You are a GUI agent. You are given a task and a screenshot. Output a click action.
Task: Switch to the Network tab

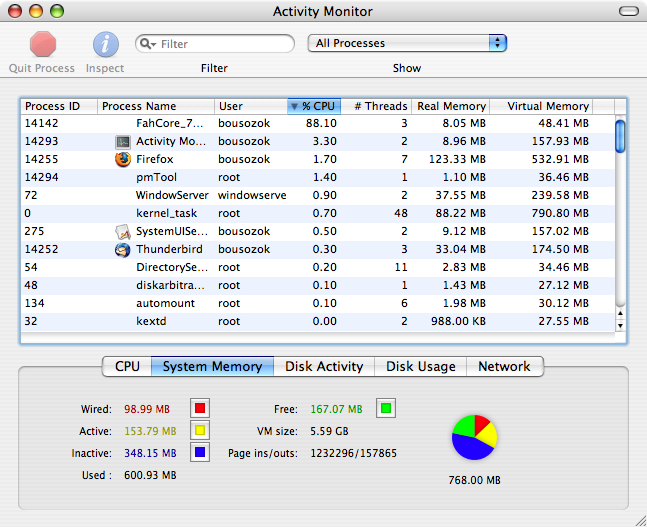click(x=505, y=366)
